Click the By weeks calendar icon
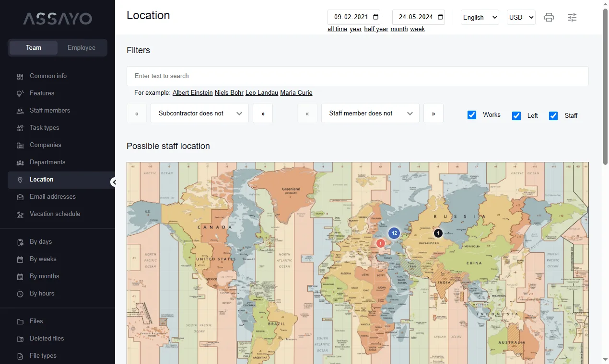This screenshot has width=609, height=364. pyautogui.click(x=20, y=259)
